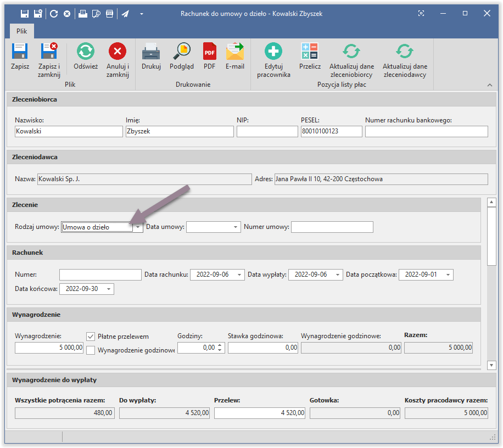The image size is (503, 448).
Task: Enable the Wynagrodzenie godzinowe checkbox
Action: (x=91, y=350)
